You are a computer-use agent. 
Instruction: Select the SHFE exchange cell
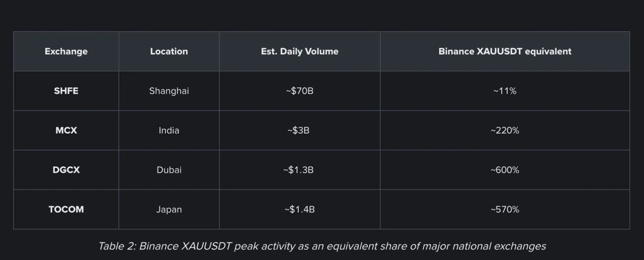[x=66, y=91]
